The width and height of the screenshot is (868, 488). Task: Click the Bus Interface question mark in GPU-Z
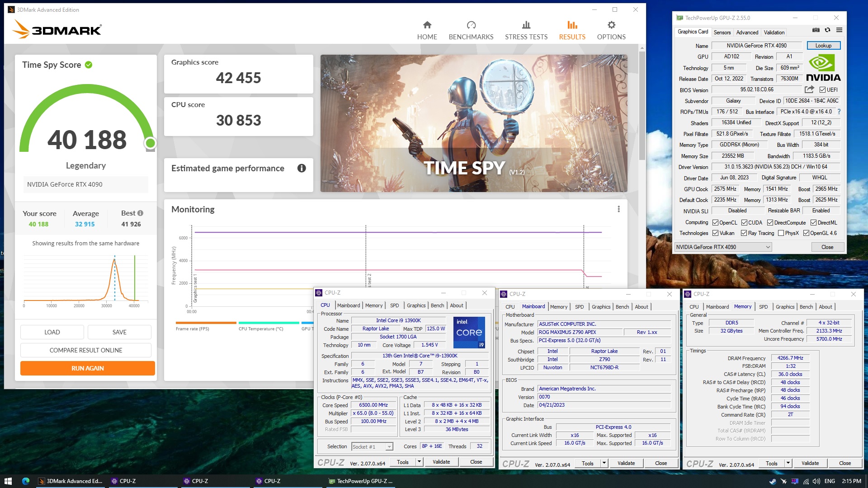839,112
